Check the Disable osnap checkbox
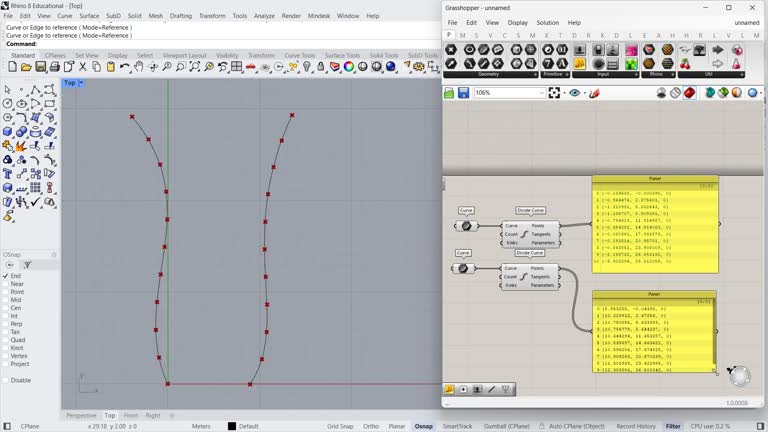This screenshot has height=432, width=768. (x=5, y=380)
